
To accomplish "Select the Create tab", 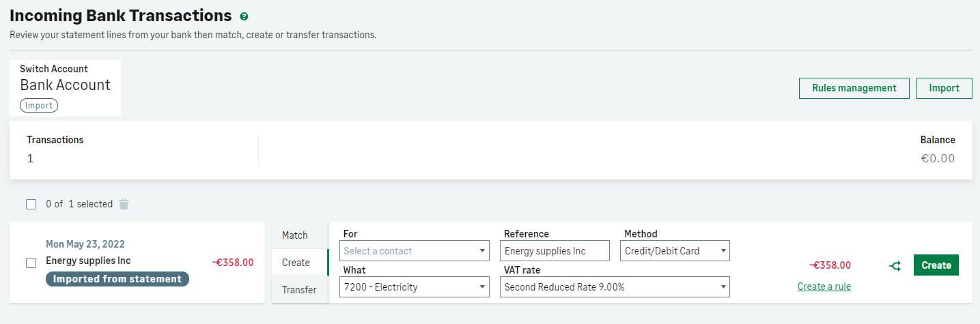I will point(296,263).
